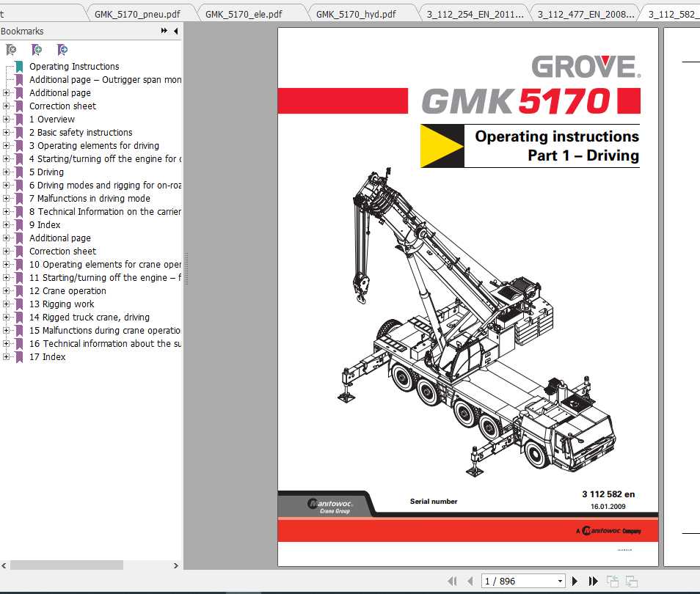This screenshot has height=594, width=700.
Task: Open the 3_112_254_EN_2011 document tab
Action: click(475, 14)
